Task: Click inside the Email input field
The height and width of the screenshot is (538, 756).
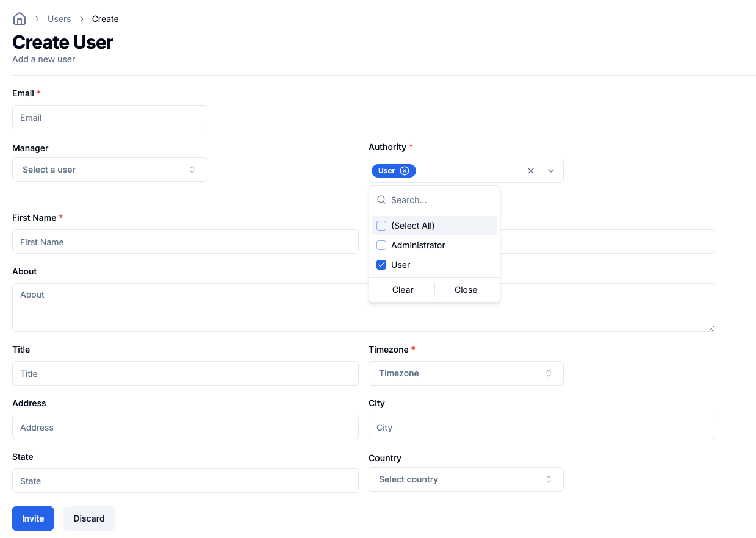Action: click(x=110, y=117)
